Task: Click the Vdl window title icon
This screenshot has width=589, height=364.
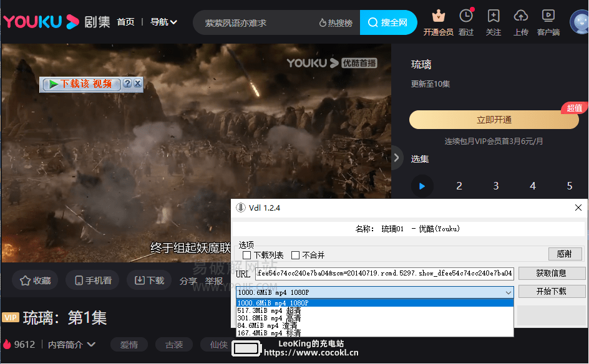Action: [240, 208]
